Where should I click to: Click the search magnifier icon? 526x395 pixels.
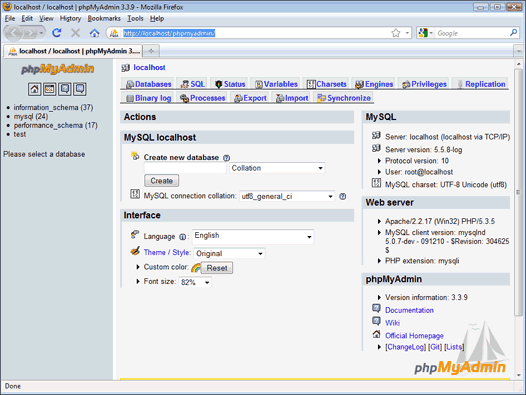(513, 33)
